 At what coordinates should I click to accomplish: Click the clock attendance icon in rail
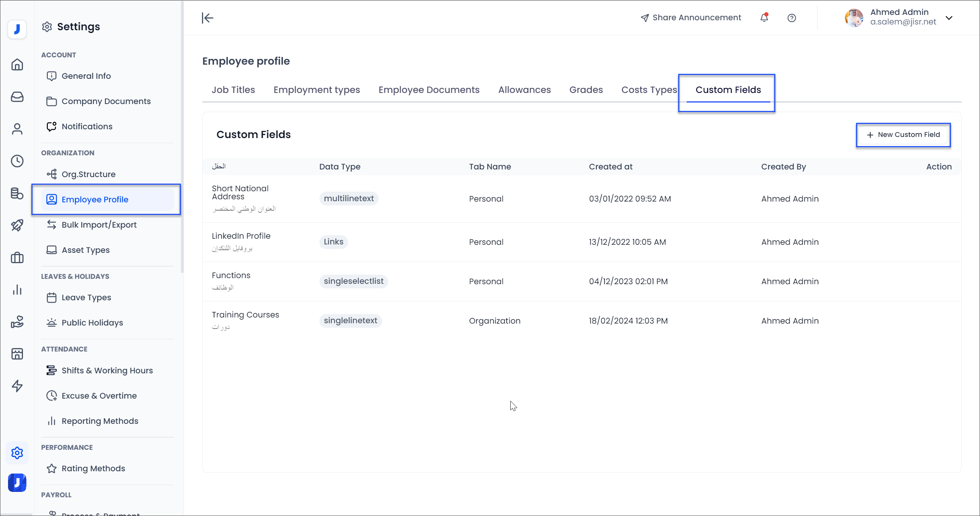tap(17, 161)
